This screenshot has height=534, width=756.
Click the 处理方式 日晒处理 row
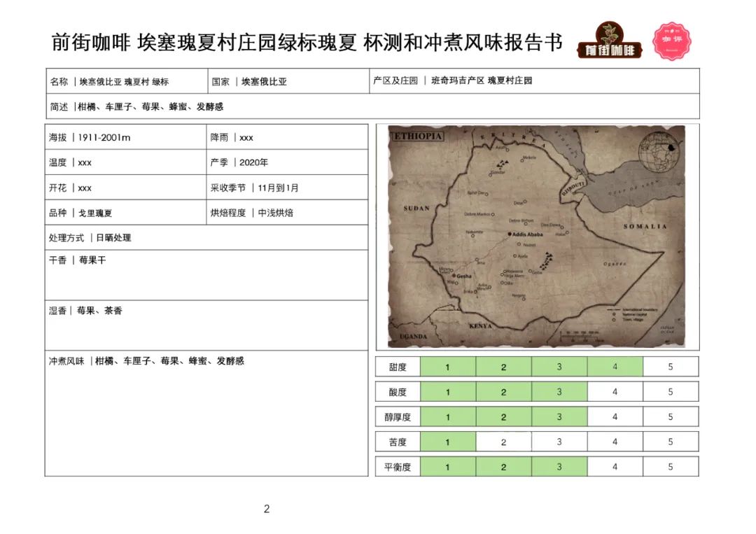tap(206, 237)
